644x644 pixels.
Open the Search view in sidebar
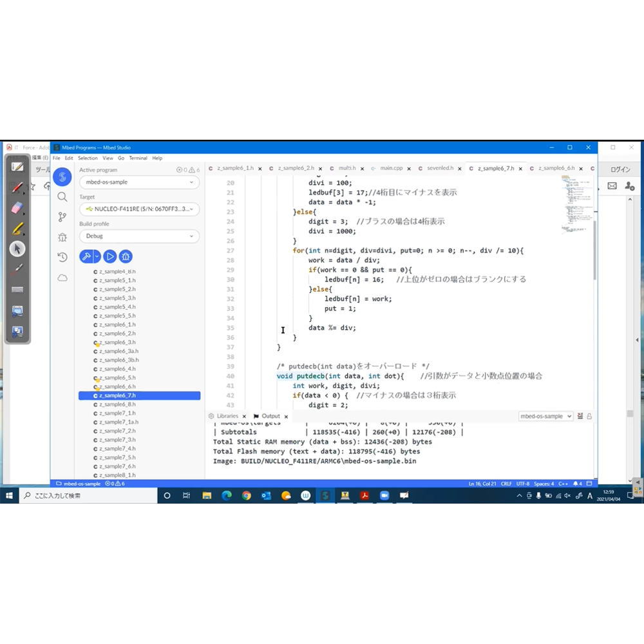[x=62, y=196]
